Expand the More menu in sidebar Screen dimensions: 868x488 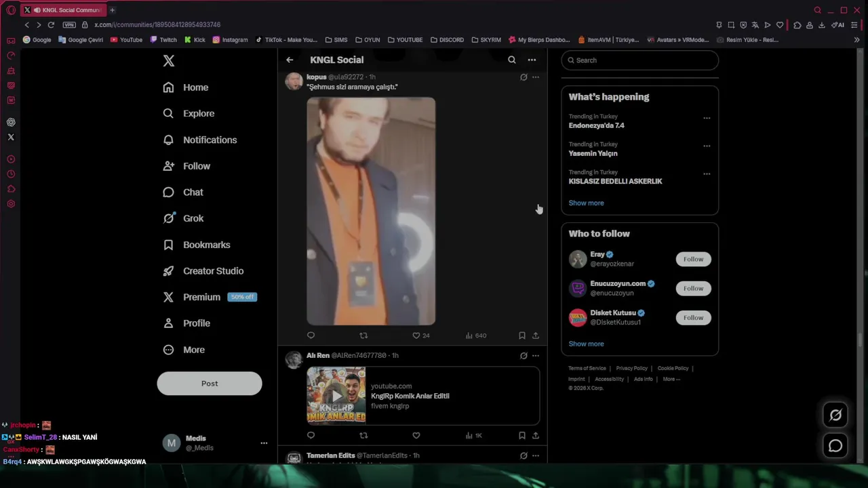(x=184, y=350)
